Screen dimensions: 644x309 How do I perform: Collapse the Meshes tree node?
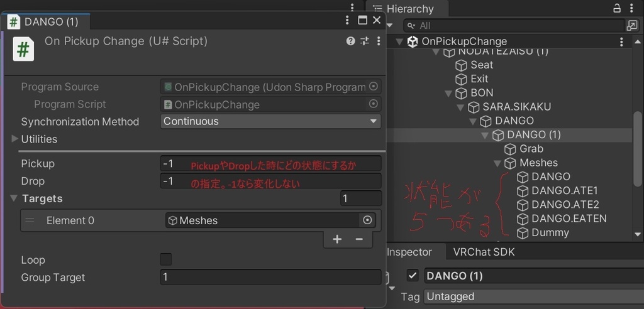coord(497,163)
